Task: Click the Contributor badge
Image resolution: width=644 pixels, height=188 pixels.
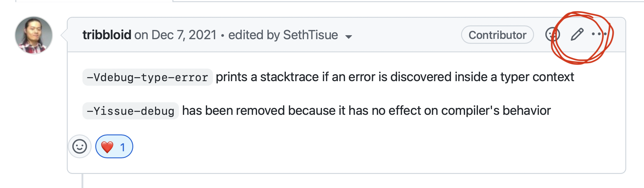Action: tap(498, 35)
